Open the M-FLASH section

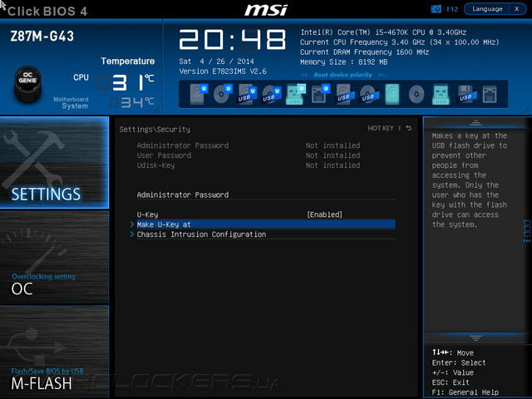pyautogui.click(x=54, y=351)
